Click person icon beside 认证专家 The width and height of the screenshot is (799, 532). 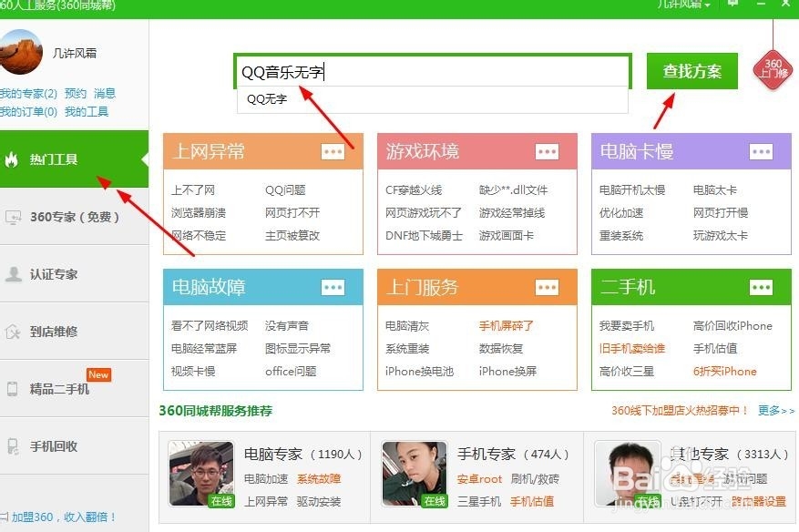(x=13, y=274)
